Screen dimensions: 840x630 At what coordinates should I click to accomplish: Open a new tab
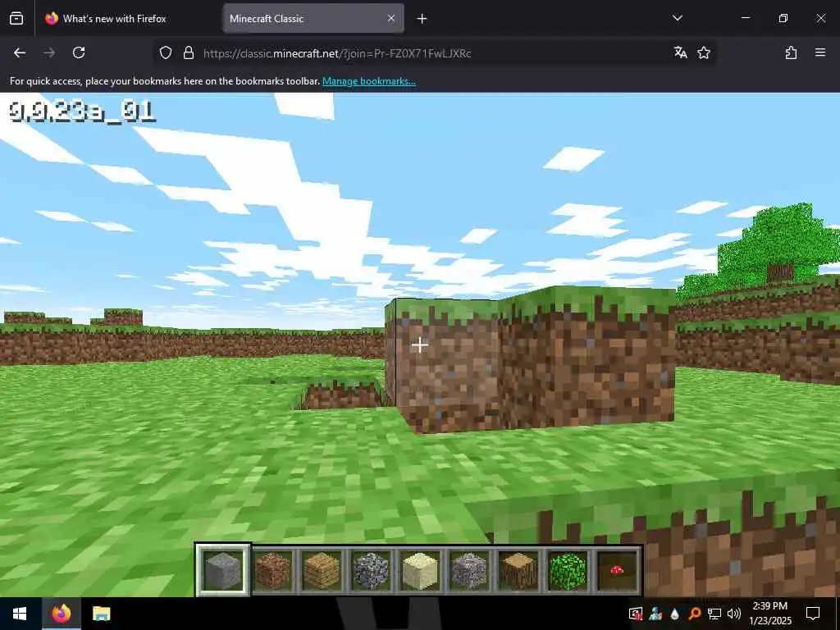pos(422,19)
